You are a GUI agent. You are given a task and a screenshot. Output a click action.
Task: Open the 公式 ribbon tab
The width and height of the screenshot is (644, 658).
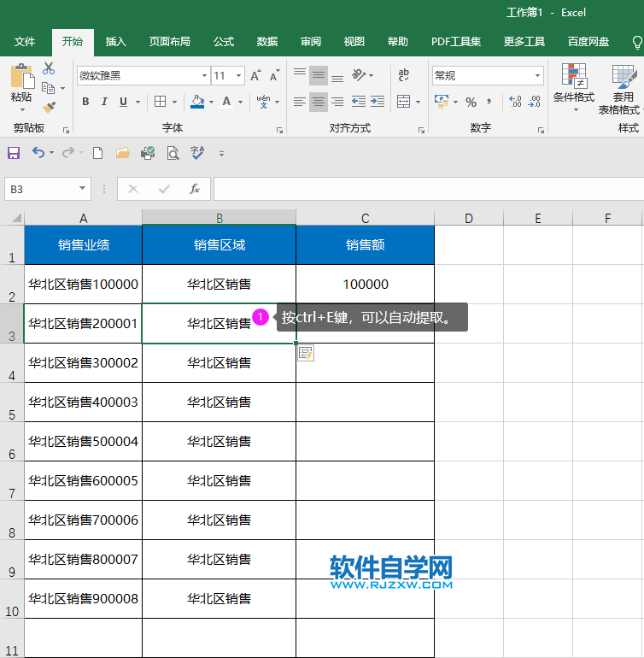point(224,42)
